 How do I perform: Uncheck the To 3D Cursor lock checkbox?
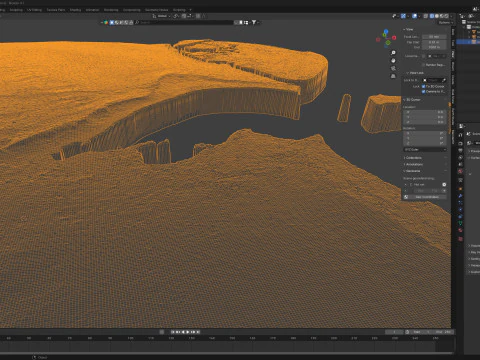423,86
